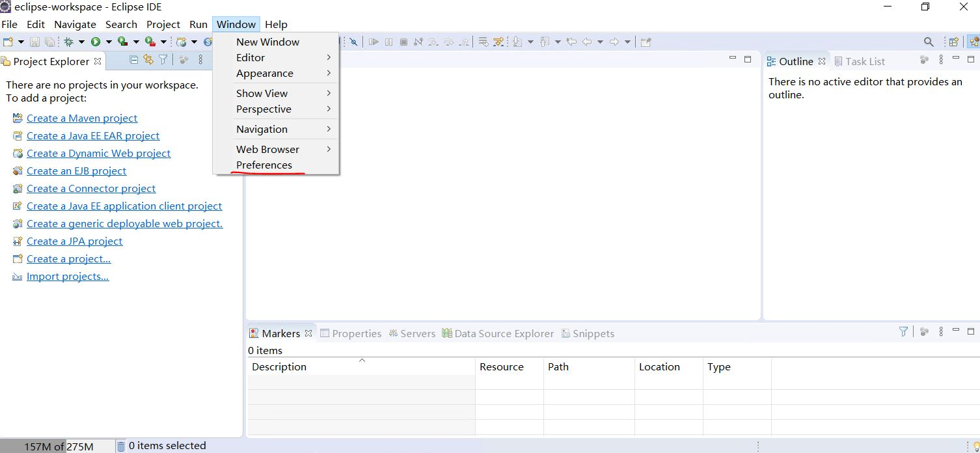This screenshot has height=453, width=980.
Task: Run garbage collector trash icon
Action: coord(121,446)
